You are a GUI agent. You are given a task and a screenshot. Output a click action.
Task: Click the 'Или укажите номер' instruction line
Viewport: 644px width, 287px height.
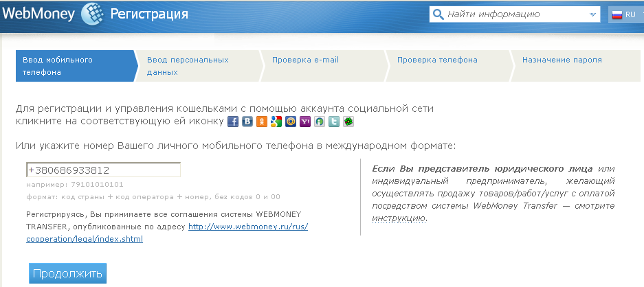[x=236, y=146]
